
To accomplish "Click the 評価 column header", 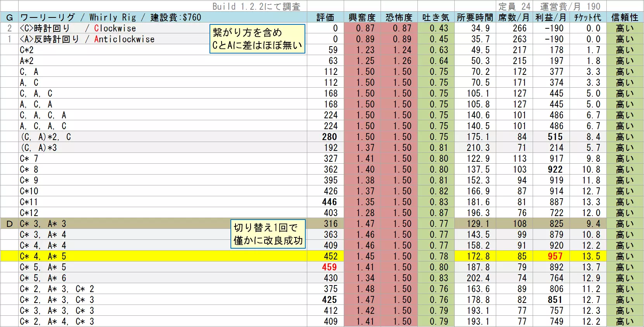I will pos(325,17).
